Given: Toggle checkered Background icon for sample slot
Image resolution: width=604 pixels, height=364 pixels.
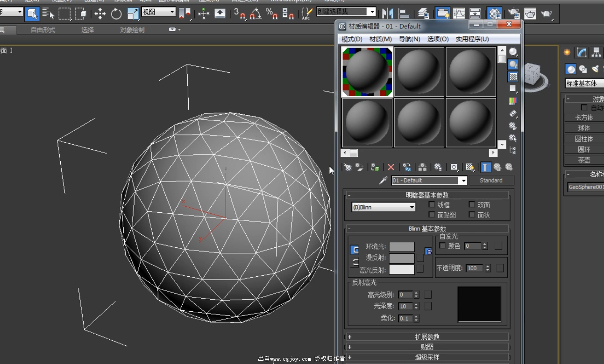Looking at the screenshot, I should [513, 77].
